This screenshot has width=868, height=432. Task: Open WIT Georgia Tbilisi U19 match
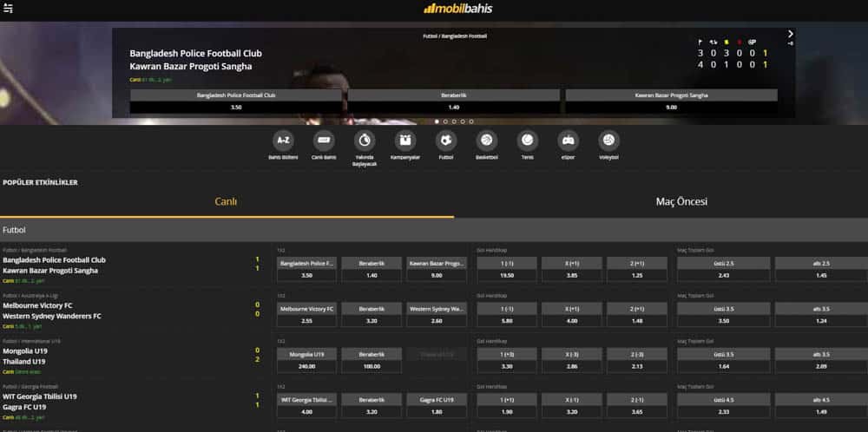click(x=40, y=396)
